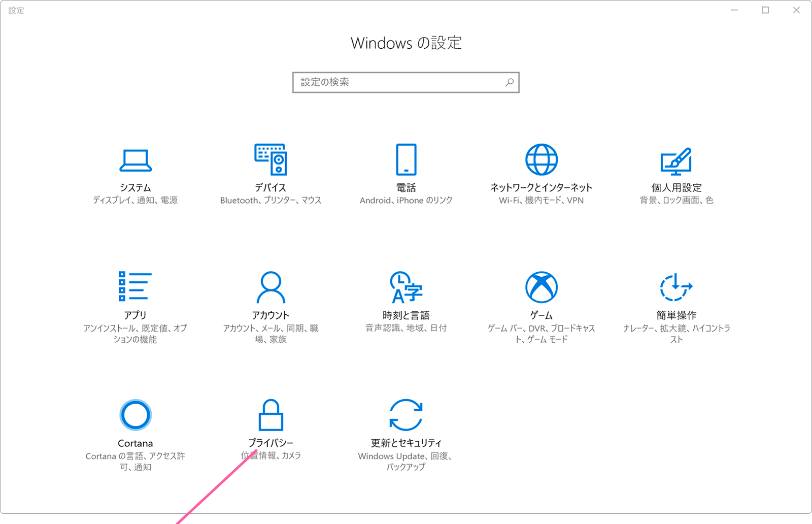
Task: Close the 設定 window
Action: pos(796,10)
